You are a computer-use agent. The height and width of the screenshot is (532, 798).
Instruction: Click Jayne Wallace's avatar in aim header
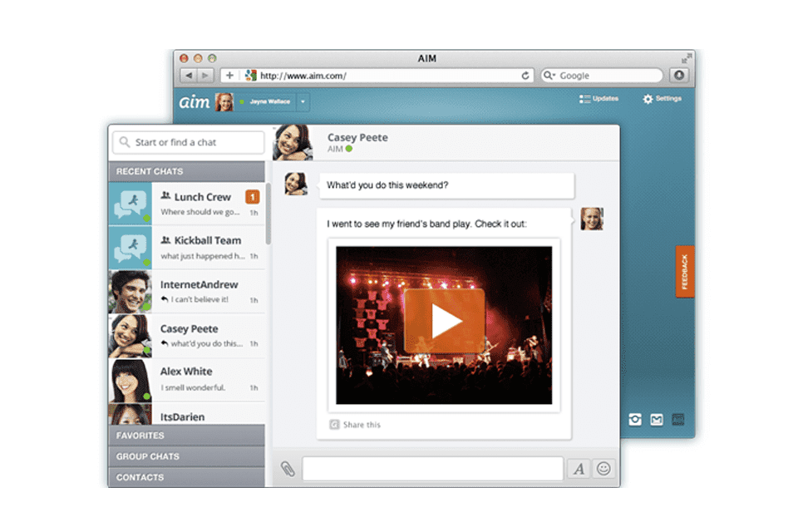(x=224, y=101)
